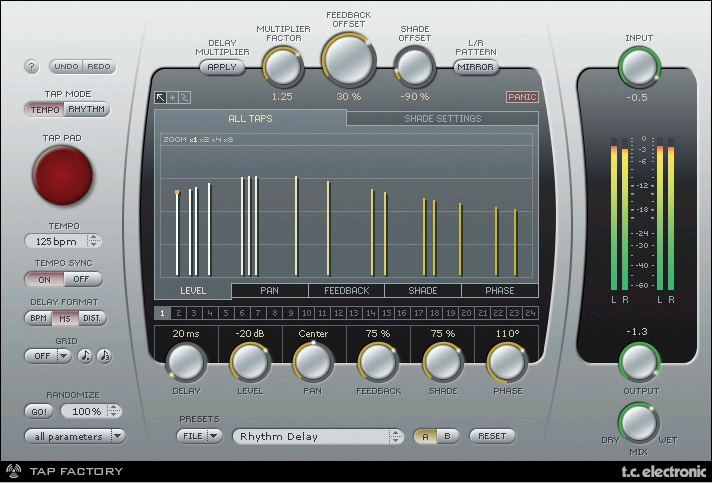This screenshot has height=483, width=712.
Task: Click the Redo button
Action: click(x=99, y=67)
